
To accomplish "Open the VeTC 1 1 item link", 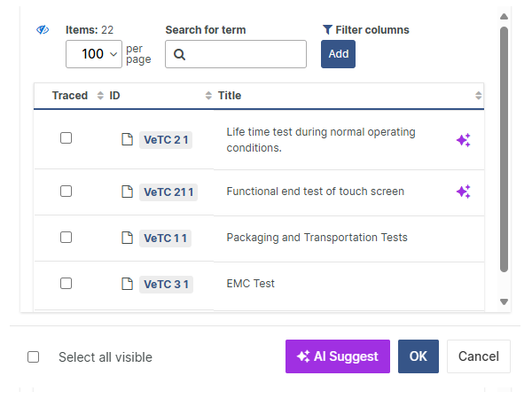I will (166, 238).
